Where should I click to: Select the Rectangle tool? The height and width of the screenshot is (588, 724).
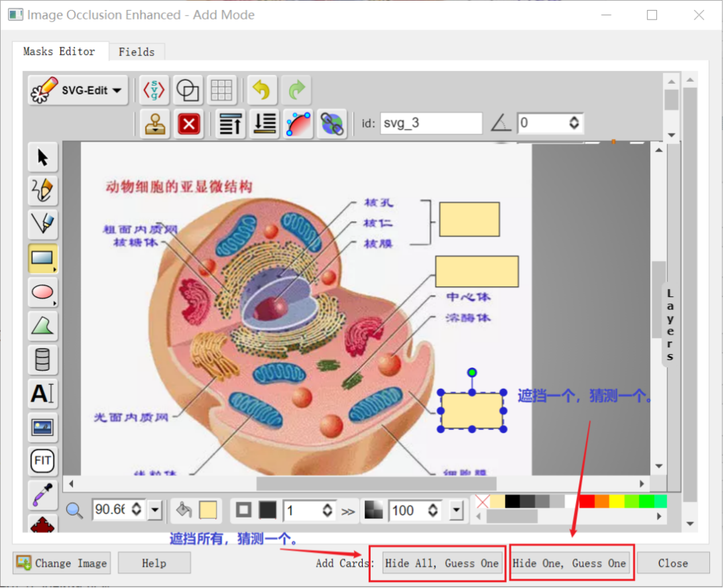tap(42, 258)
